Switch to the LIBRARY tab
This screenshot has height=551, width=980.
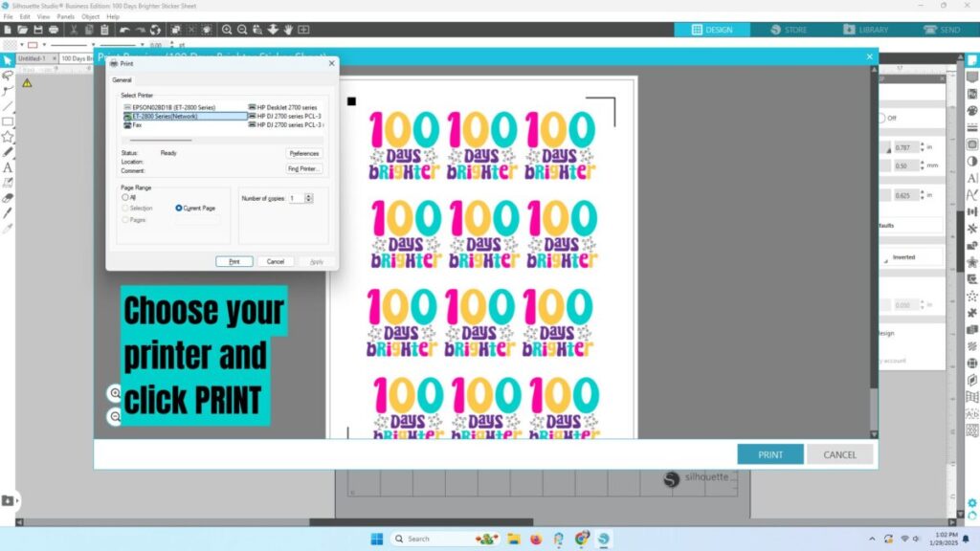point(865,30)
